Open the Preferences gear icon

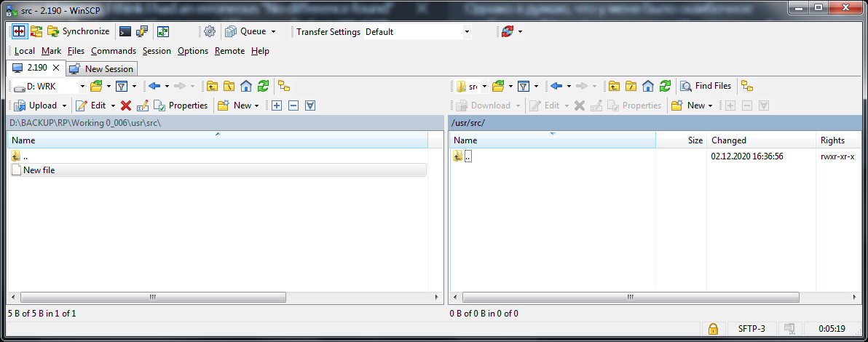tap(210, 31)
